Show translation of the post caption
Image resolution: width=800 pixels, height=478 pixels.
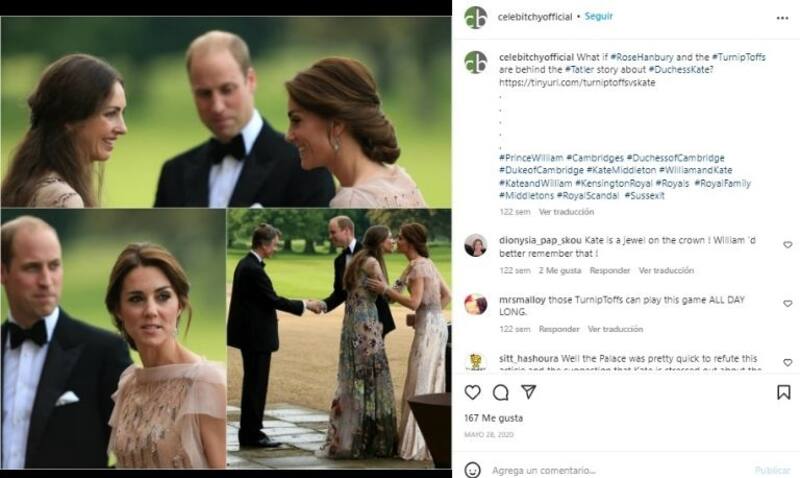point(566,211)
